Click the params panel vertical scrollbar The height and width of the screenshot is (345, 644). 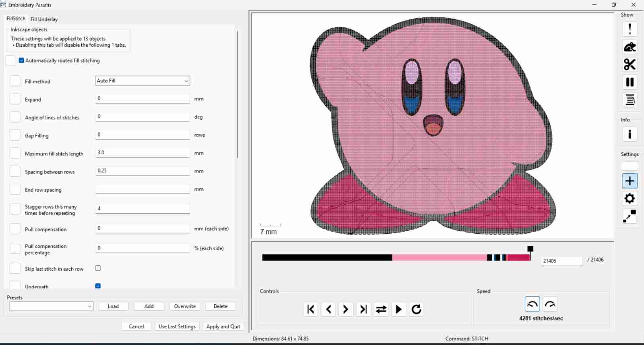(x=237, y=95)
